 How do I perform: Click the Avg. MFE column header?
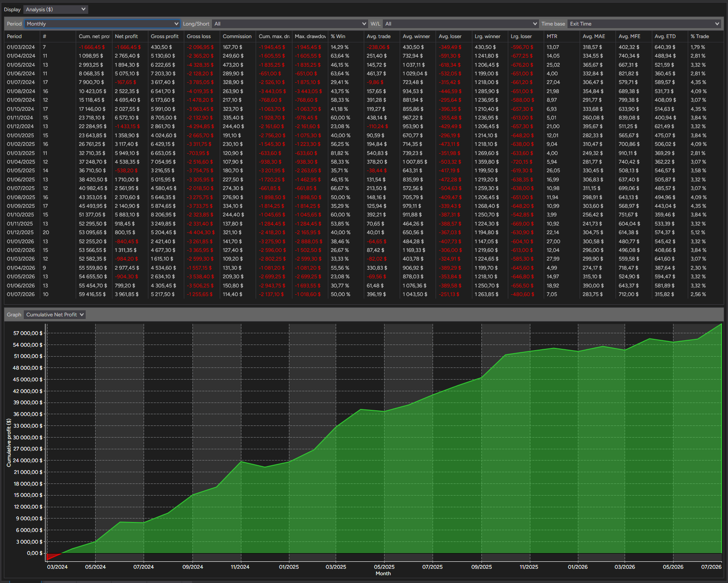pyautogui.click(x=634, y=36)
